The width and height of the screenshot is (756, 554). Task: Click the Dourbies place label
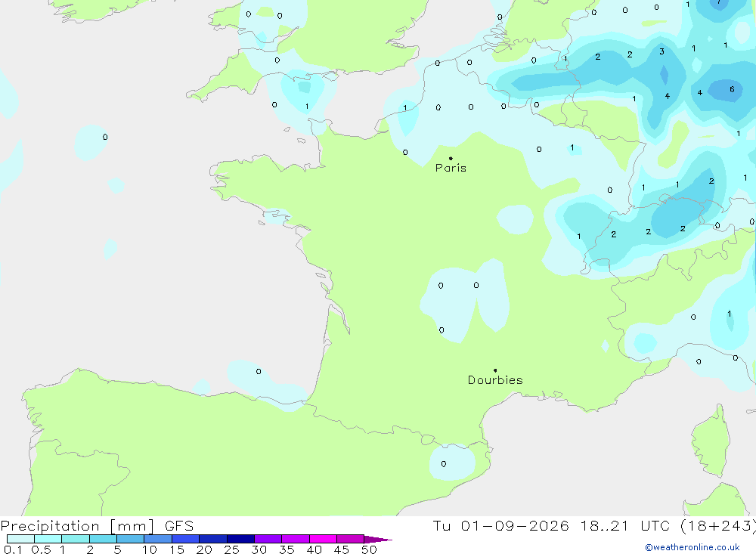(x=495, y=380)
